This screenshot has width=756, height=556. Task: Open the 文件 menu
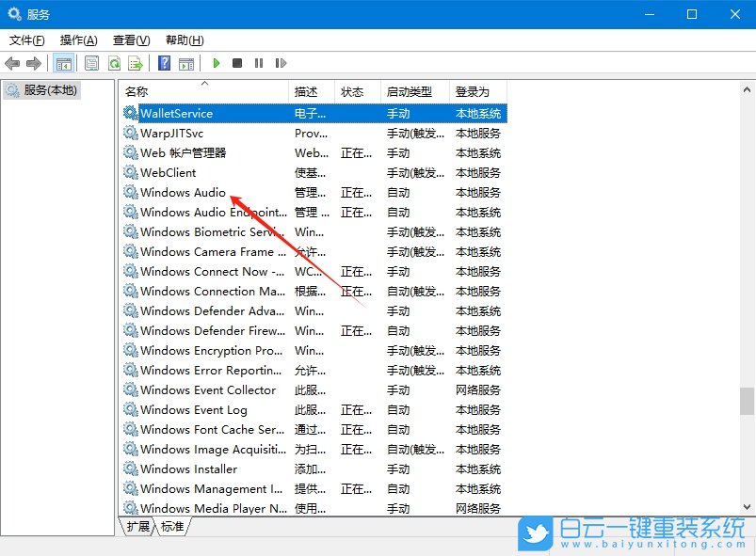[x=25, y=40]
